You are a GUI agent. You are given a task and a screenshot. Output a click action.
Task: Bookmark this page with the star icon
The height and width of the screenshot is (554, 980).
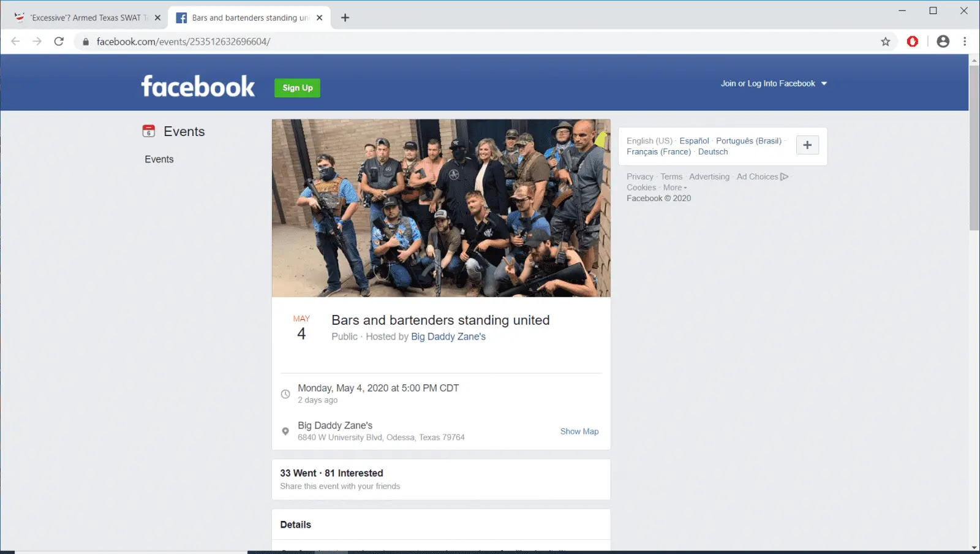pyautogui.click(x=885, y=42)
